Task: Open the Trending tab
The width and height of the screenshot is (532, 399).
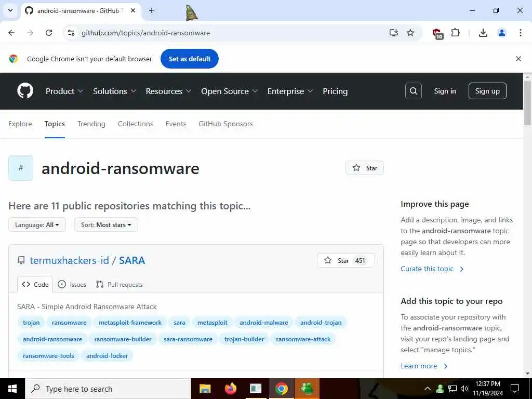Action: coord(91,124)
